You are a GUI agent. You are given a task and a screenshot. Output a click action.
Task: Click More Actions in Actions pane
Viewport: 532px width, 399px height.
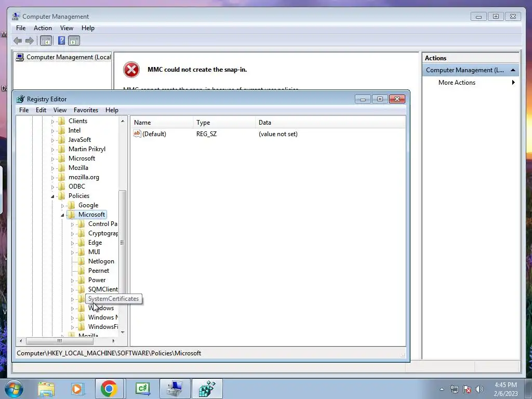[457, 83]
